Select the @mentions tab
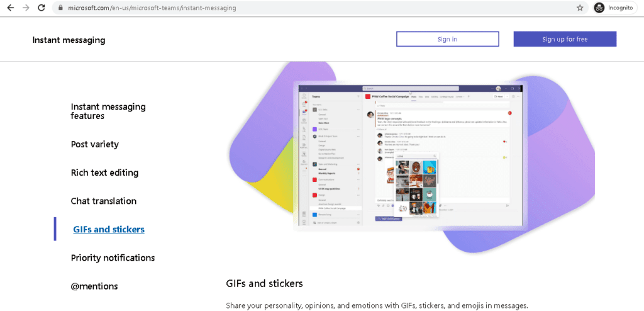This screenshot has height=311, width=644. (x=94, y=286)
